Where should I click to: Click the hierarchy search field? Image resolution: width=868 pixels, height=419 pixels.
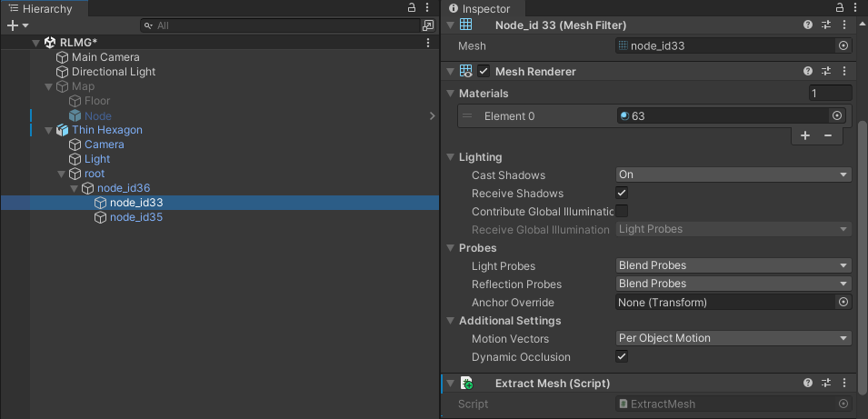(x=281, y=25)
